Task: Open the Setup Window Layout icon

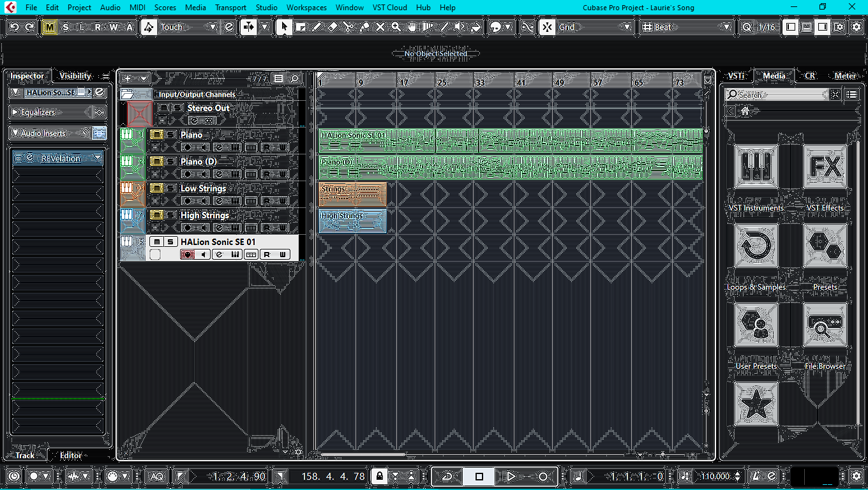Action: click(839, 27)
